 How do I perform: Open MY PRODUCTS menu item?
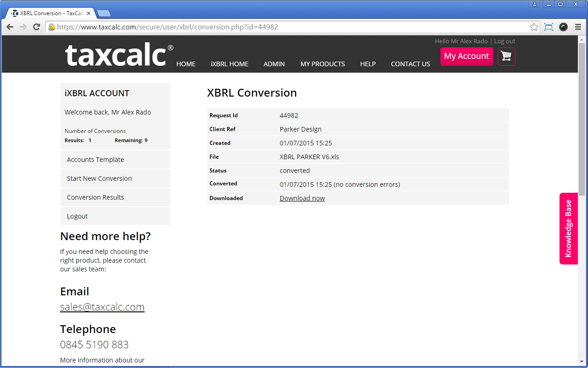(323, 64)
